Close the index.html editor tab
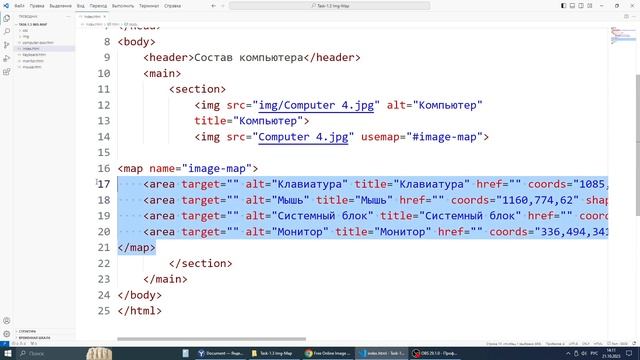 [104, 16]
